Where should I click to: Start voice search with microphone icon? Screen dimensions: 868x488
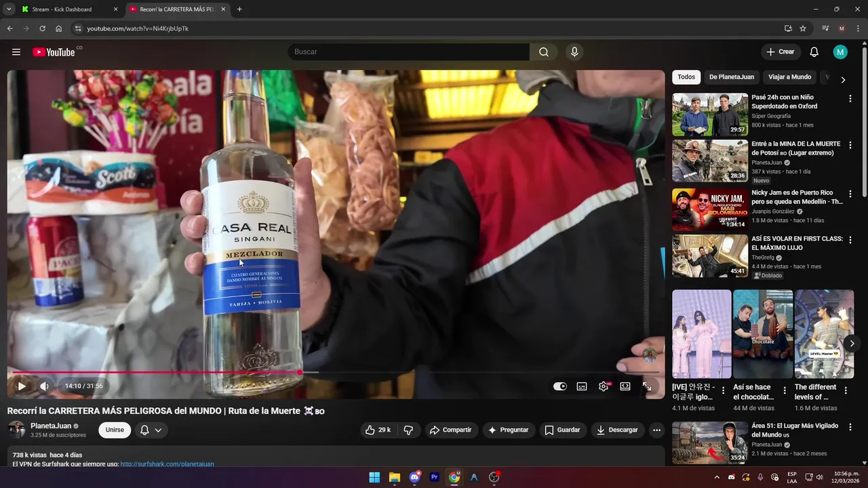click(x=574, y=52)
